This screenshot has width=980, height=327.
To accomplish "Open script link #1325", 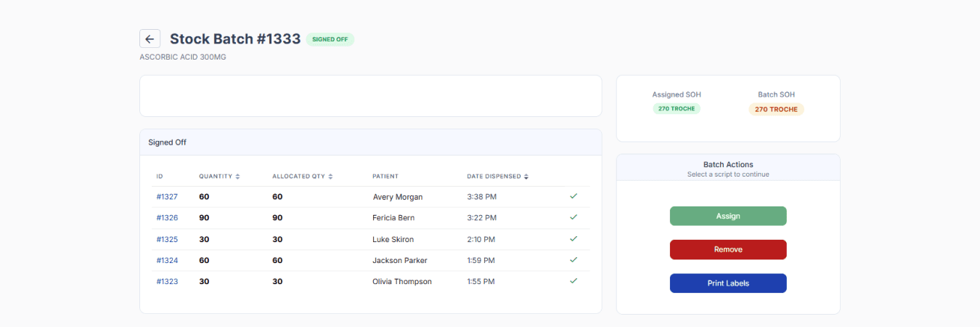I will [x=167, y=239].
